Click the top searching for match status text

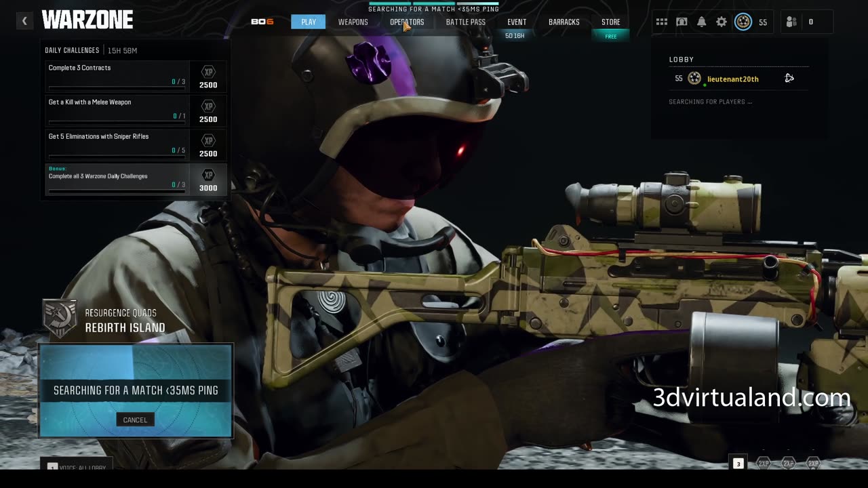click(433, 9)
